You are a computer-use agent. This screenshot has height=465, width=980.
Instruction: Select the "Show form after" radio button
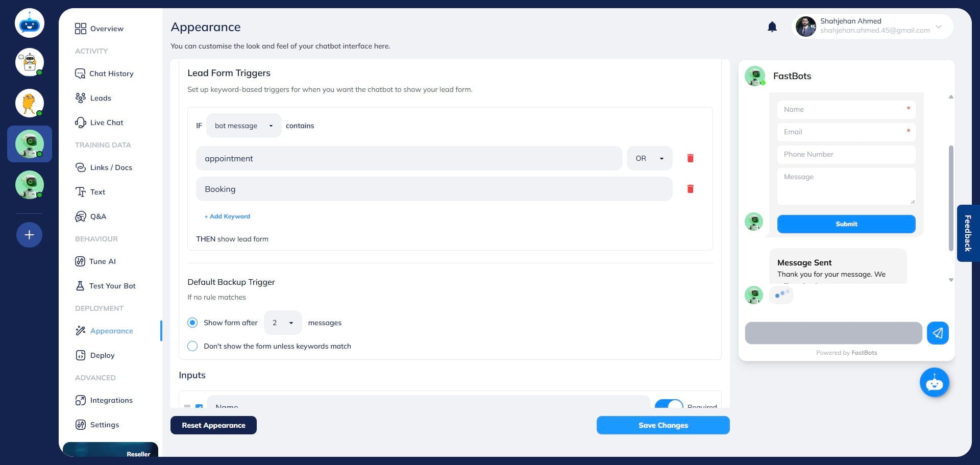tap(192, 323)
